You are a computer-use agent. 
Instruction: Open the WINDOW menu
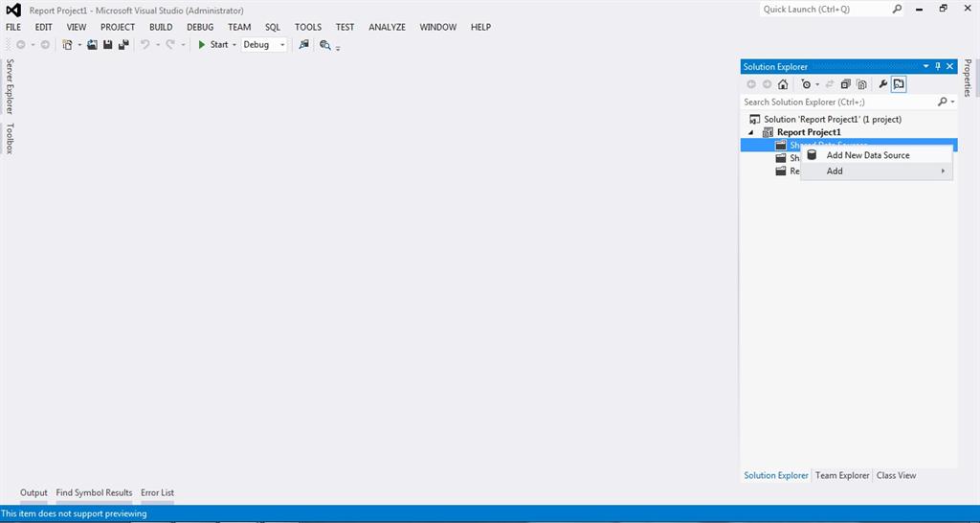[x=438, y=28]
